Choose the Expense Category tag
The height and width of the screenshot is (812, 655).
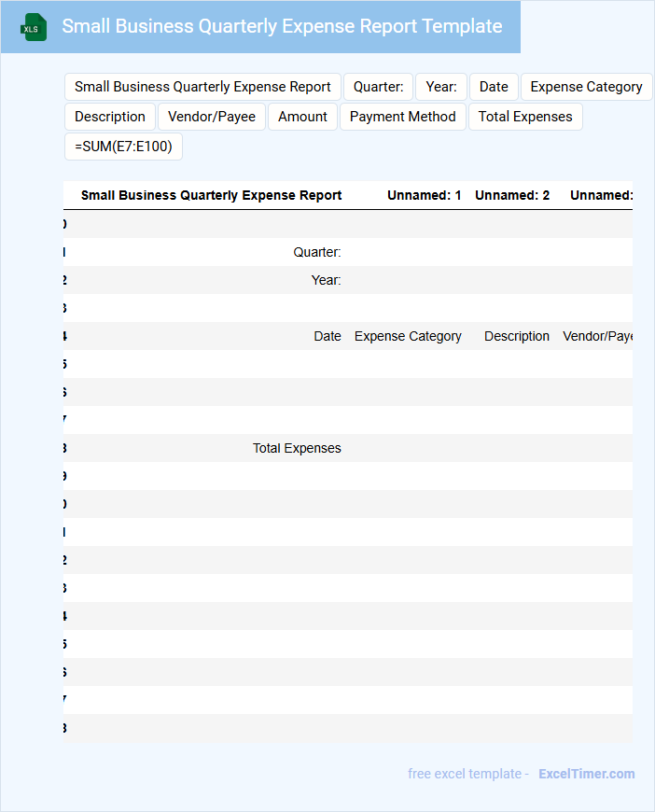pyautogui.click(x=586, y=87)
